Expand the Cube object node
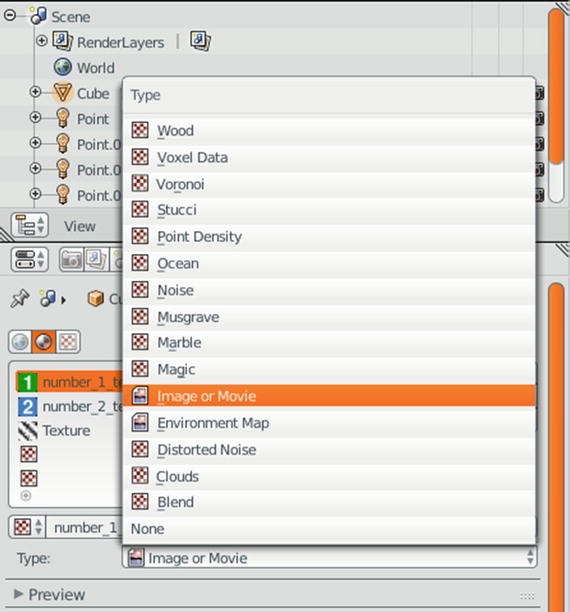This screenshot has height=612, width=570. tap(35, 92)
